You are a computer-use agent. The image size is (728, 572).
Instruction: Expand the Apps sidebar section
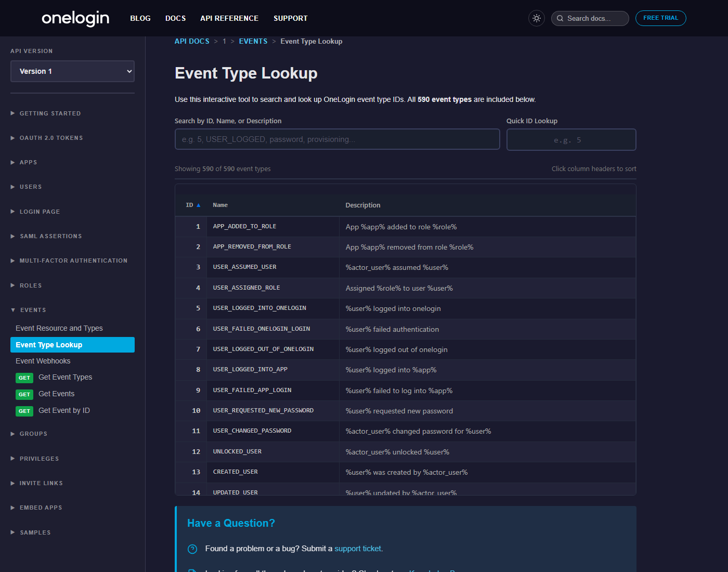24,162
